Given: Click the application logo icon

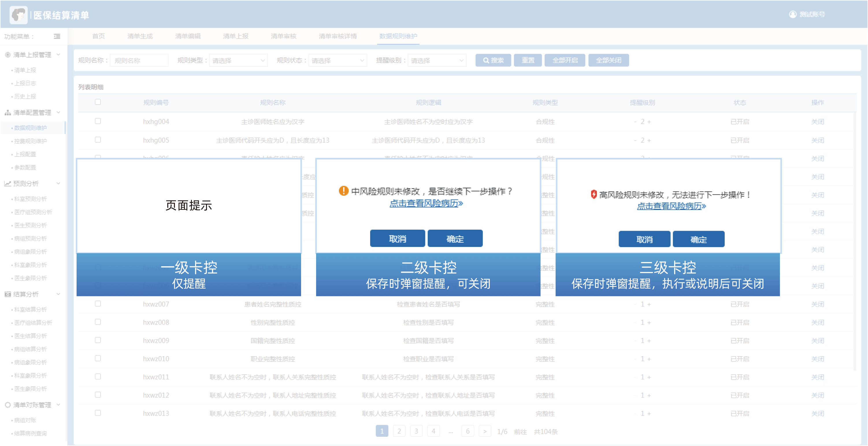Looking at the screenshot, I should coord(18,15).
